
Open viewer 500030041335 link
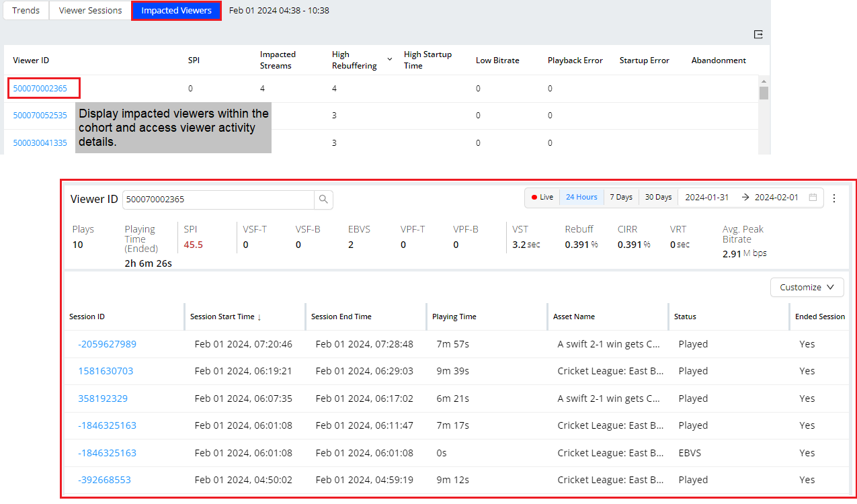40,142
